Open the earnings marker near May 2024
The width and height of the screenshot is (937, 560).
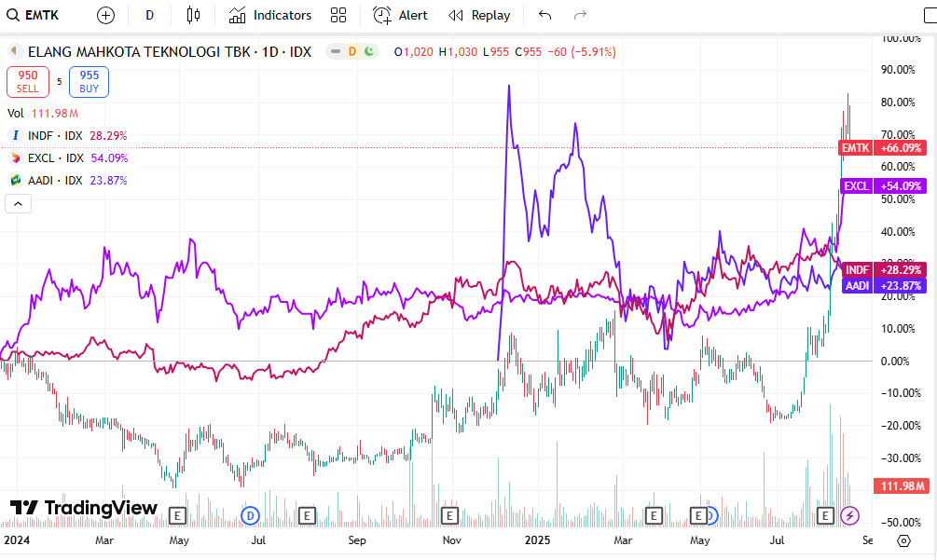tap(177, 515)
